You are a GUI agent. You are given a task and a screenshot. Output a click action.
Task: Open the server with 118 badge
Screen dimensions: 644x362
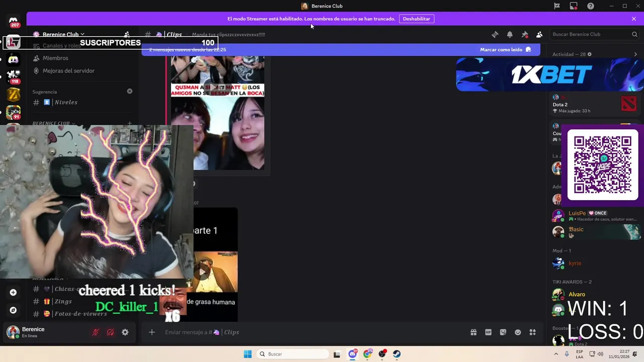14,76
